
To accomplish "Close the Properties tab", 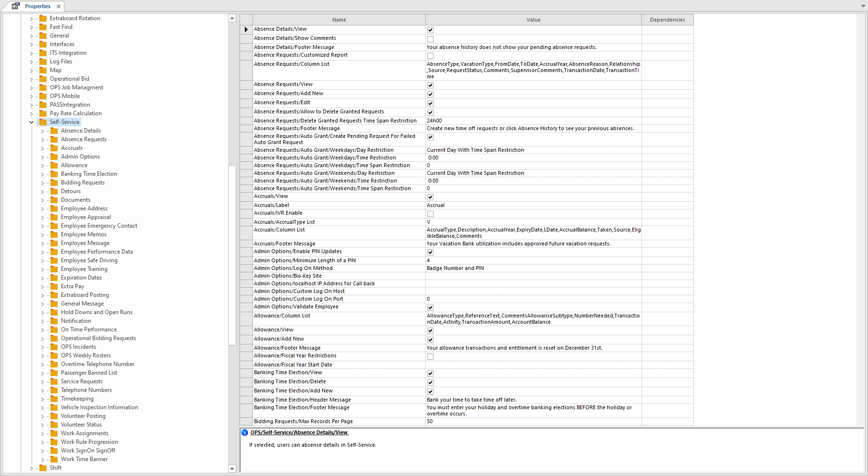I will 59,6.
